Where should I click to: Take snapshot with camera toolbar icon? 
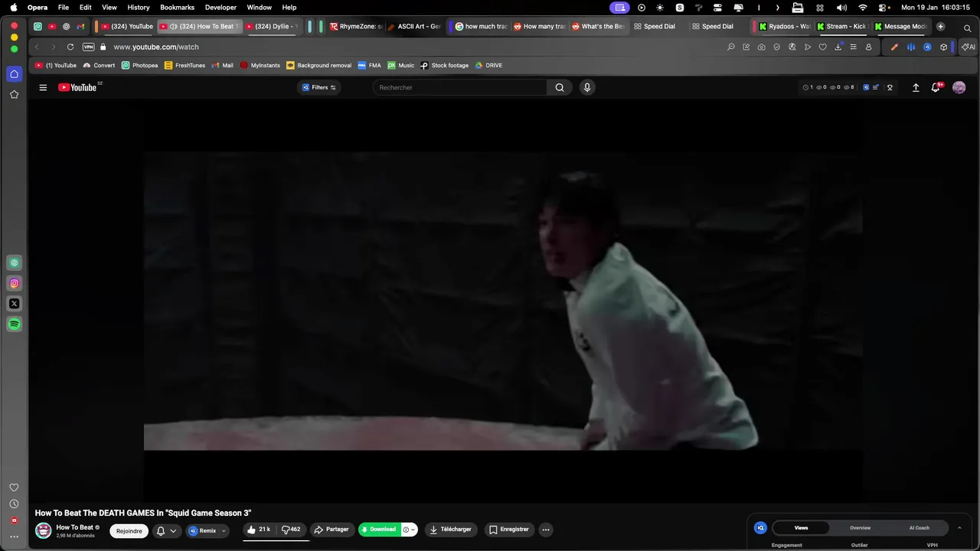[761, 47]
